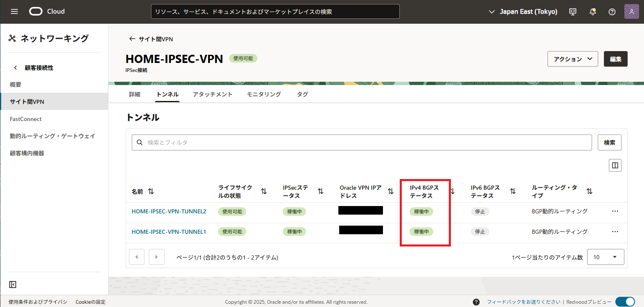Click the 使用可能 badge next to HOME-IPSEC-VPN title
Viewport: 644px width, 307px height.
pyautogui.click(x=243, y=58)
